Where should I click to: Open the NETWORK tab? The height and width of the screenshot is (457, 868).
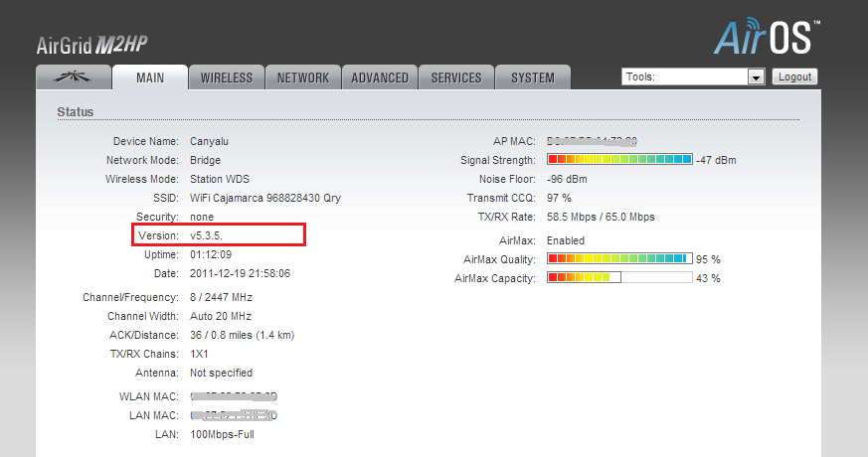(303, 77)
